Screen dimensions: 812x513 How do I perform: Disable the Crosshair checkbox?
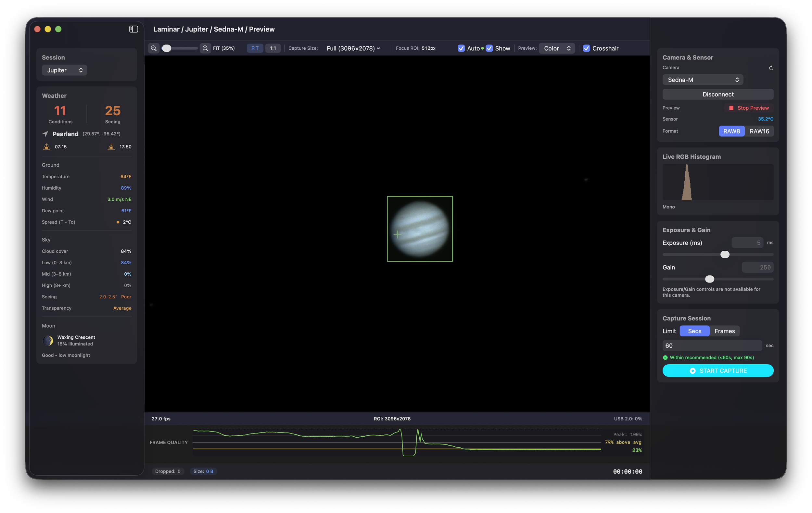click(x=586, y=48)
